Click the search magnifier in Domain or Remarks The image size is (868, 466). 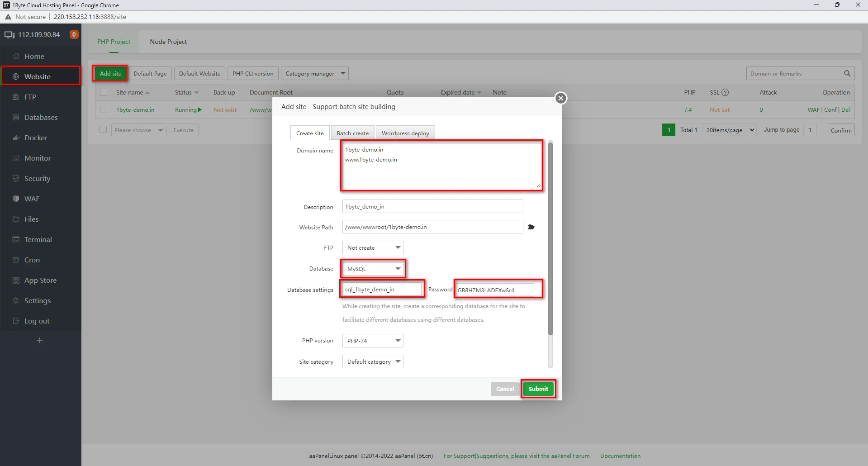(847, 73)
